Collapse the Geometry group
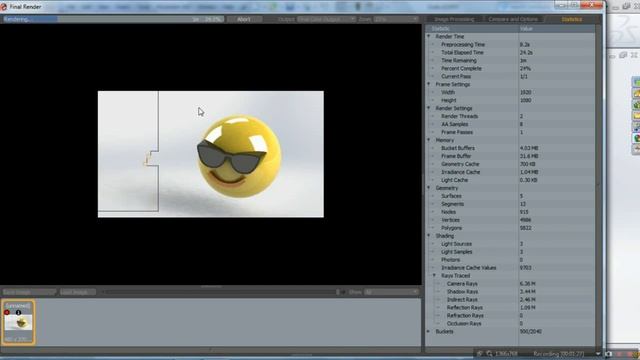Viewport: 640px width, 360px height. click(x=429, y=188)
